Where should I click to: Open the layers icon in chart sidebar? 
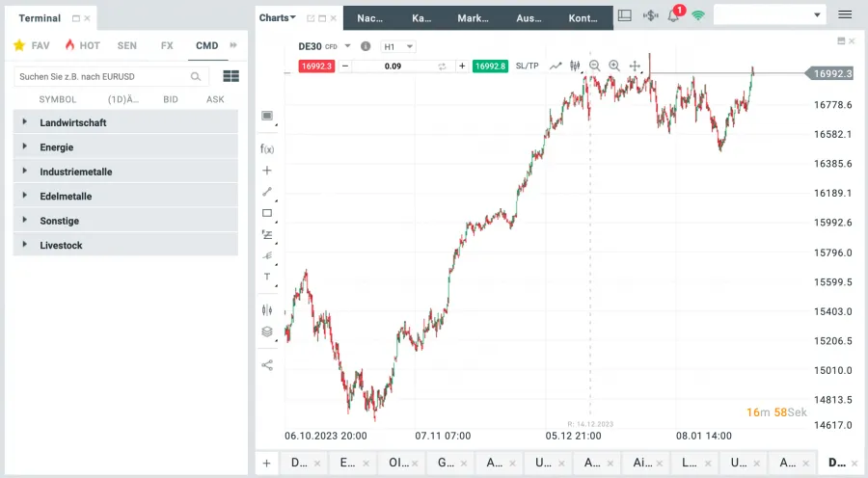(267, 332)
